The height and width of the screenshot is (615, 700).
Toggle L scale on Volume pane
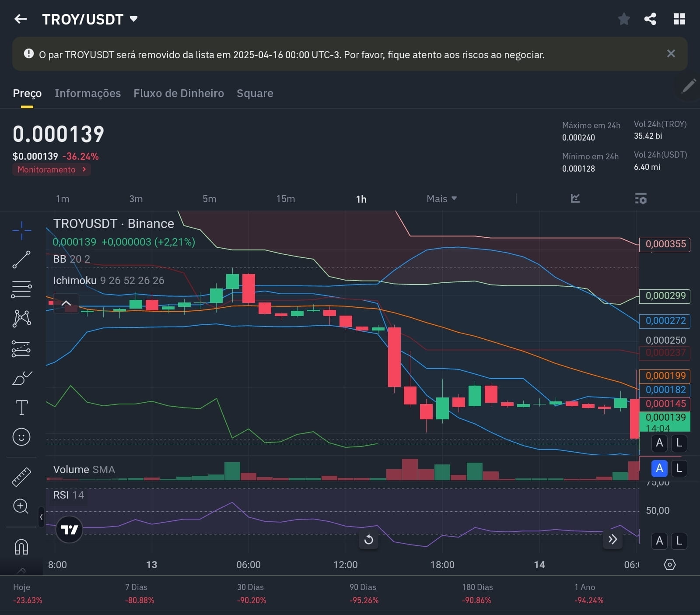pyautogui.click(x=679, y=468)
